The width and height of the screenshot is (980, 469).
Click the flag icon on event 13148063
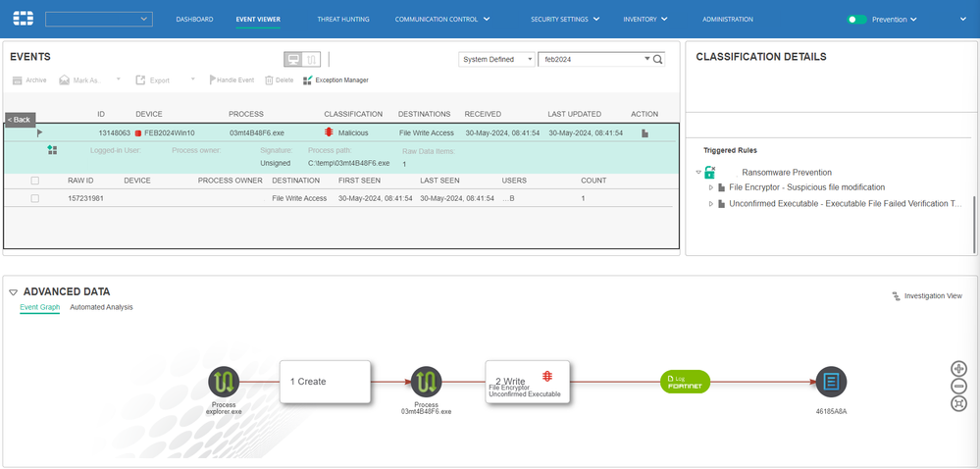point(40,132)
